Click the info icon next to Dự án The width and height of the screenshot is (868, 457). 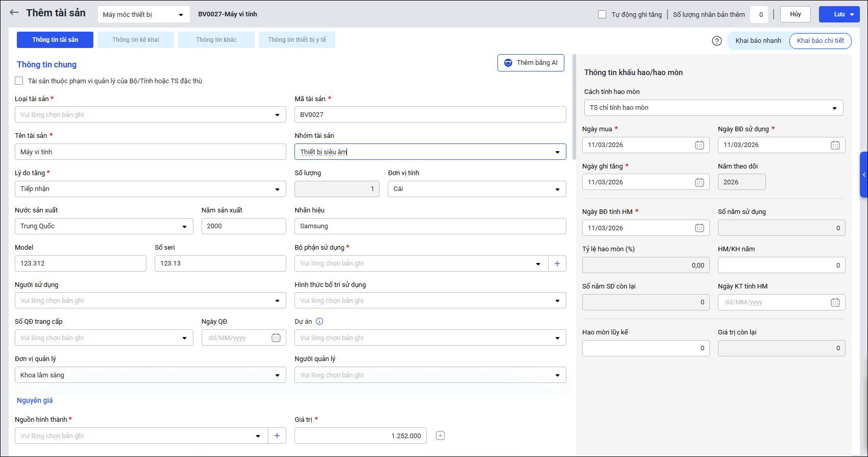click(x=319, y=321)
